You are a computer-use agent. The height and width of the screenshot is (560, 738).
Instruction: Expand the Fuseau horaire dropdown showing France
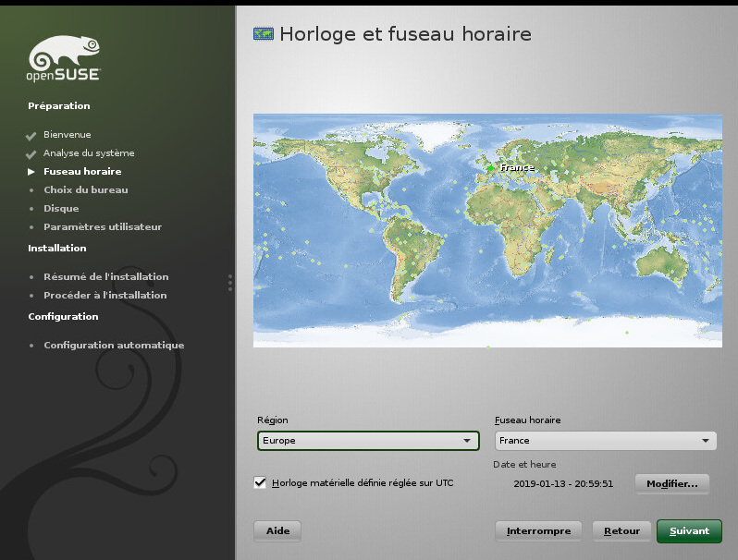[606, 441]
